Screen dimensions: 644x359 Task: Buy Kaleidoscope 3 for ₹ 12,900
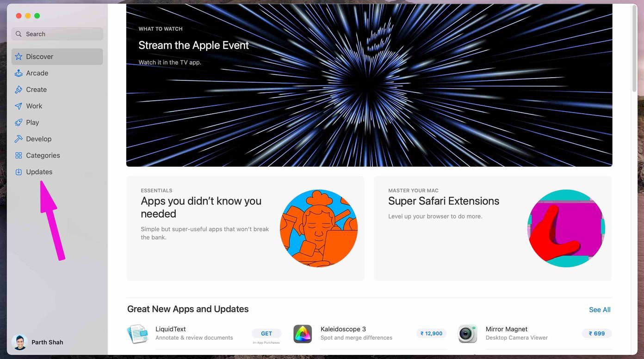tap(431, 333)
